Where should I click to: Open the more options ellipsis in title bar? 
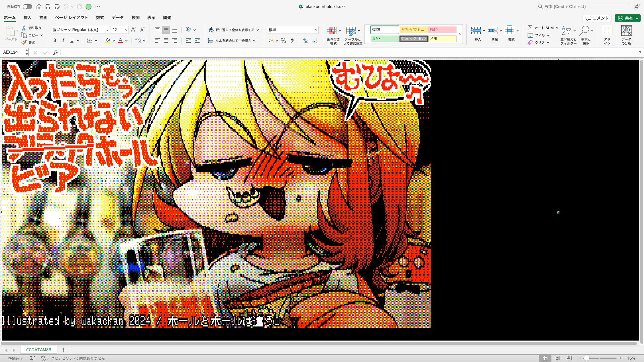98,7
